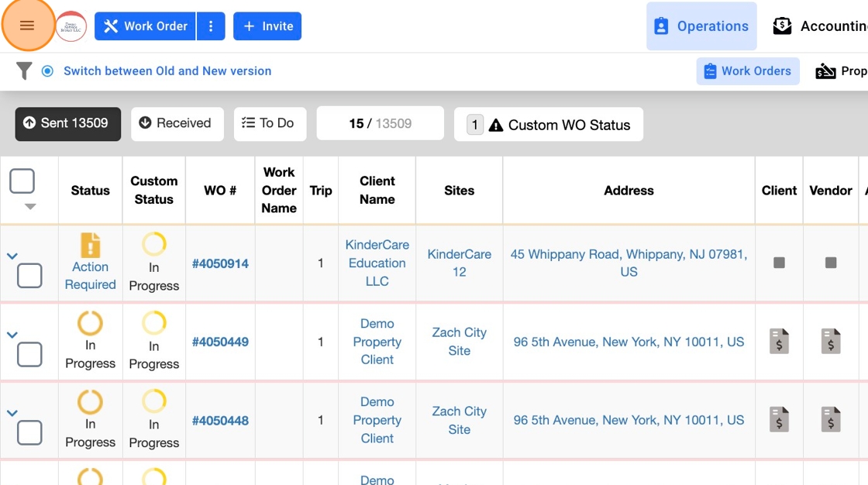Open vendor invoice icon for WO #4050449
Viewport: 868px width, 485px height.
831,342
